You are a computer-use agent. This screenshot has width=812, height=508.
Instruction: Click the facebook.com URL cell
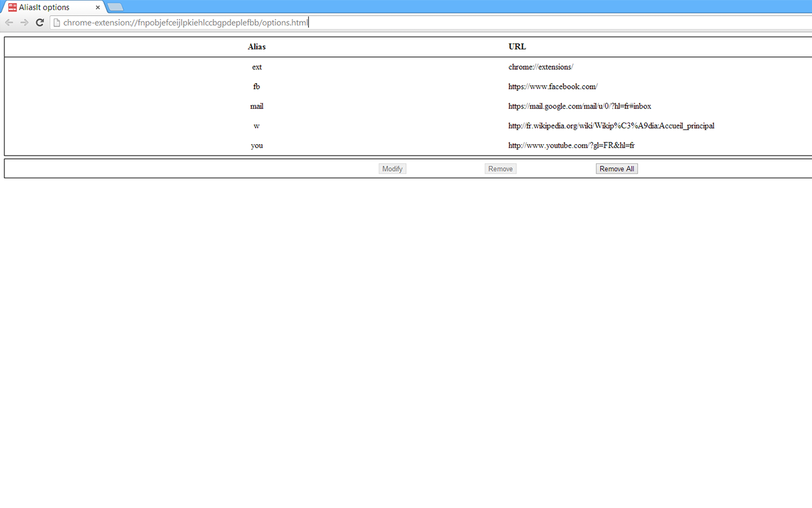(553, 86)
